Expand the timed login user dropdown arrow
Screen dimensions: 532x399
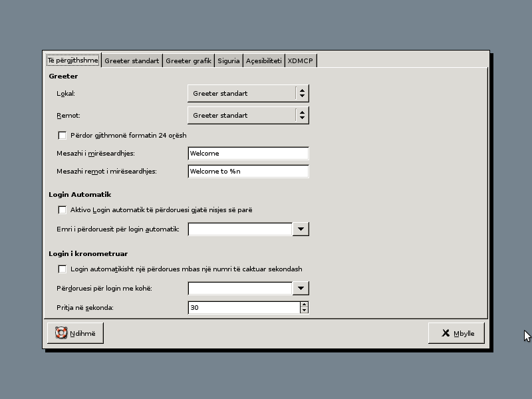pyautogui.click(x=301, y=288)
